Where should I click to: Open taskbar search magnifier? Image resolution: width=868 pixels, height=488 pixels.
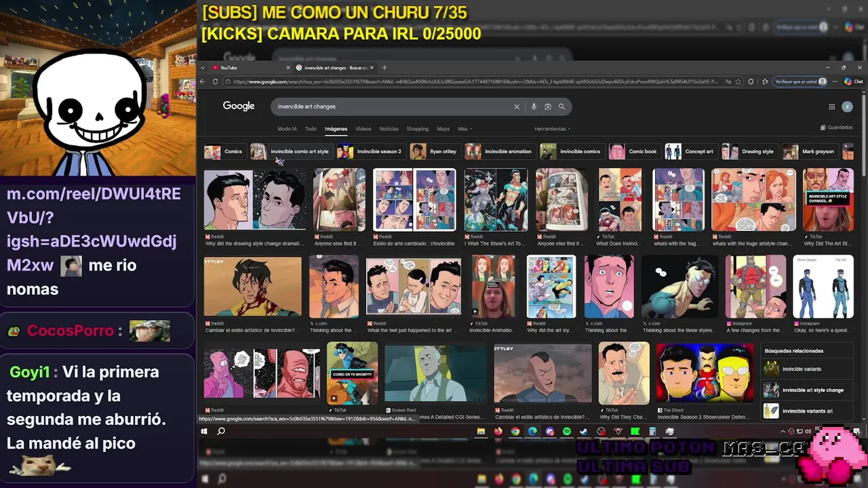[221, 431]
